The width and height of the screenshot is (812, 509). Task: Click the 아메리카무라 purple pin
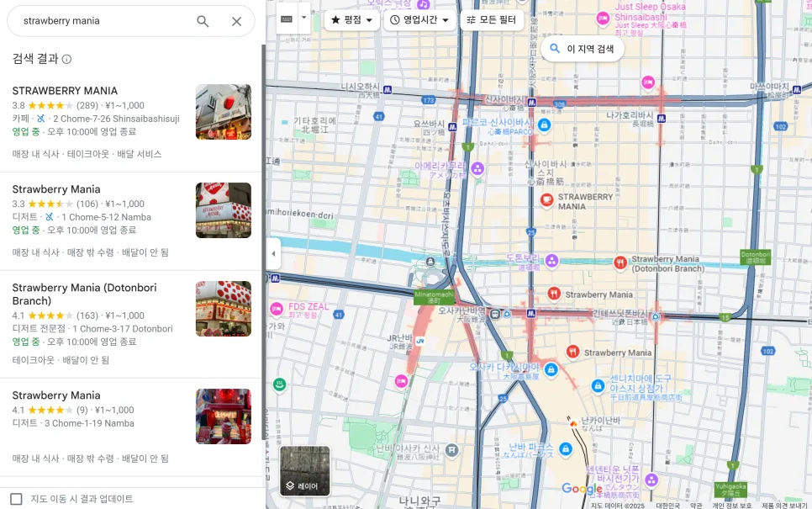tap(477, 168)
